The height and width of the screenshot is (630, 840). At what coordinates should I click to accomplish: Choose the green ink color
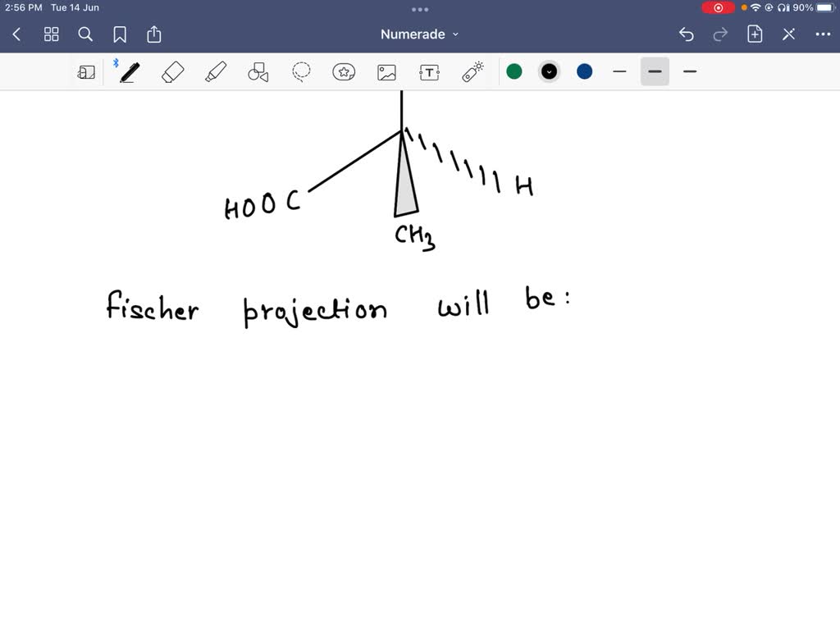pyautogui.click(x=514, y=71)
